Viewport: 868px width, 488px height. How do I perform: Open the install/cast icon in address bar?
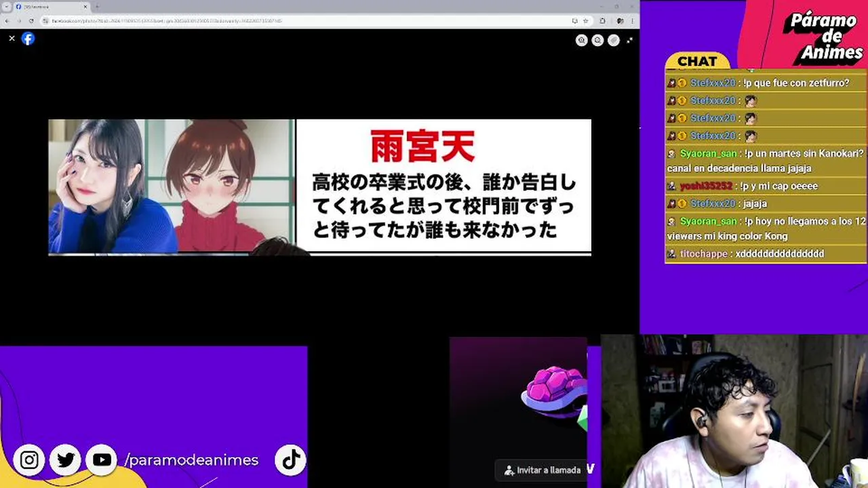tap(574, 21)
